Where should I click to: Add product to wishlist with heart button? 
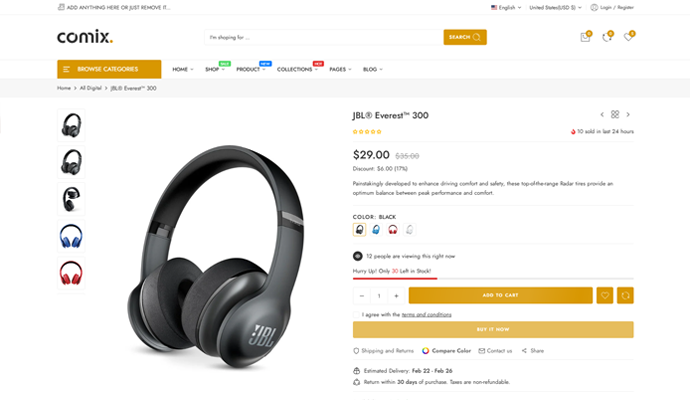point(604,295)
